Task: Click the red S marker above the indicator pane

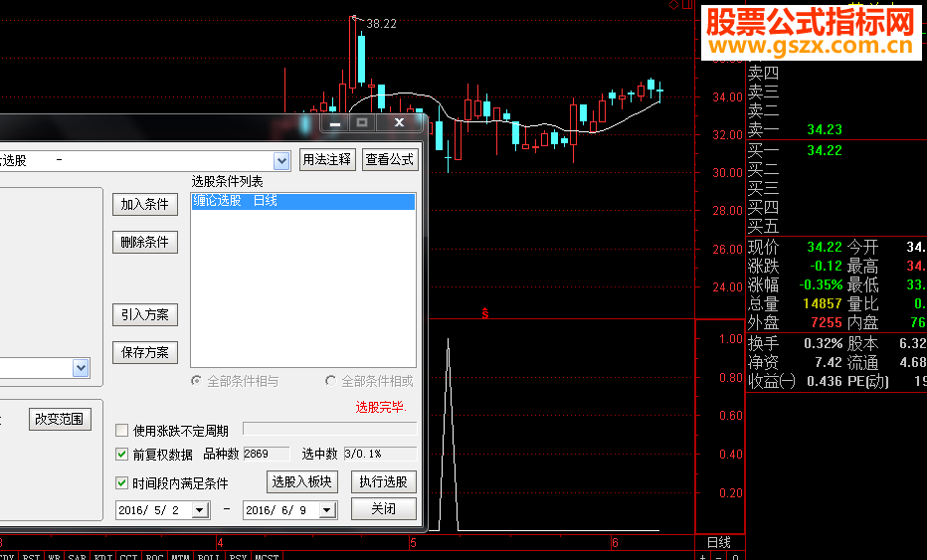Action: (484, 313)
